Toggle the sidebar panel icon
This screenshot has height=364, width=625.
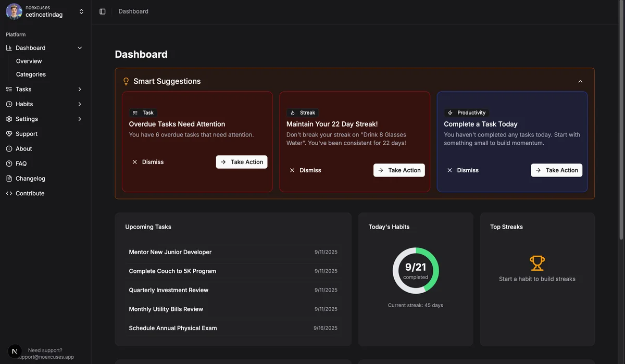(x=103, y=11)
